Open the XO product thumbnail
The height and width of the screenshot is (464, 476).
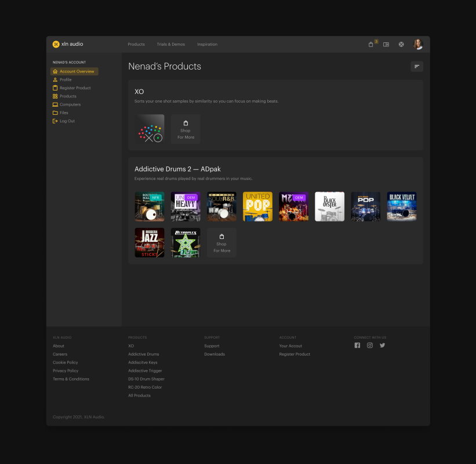pos(150,129)
